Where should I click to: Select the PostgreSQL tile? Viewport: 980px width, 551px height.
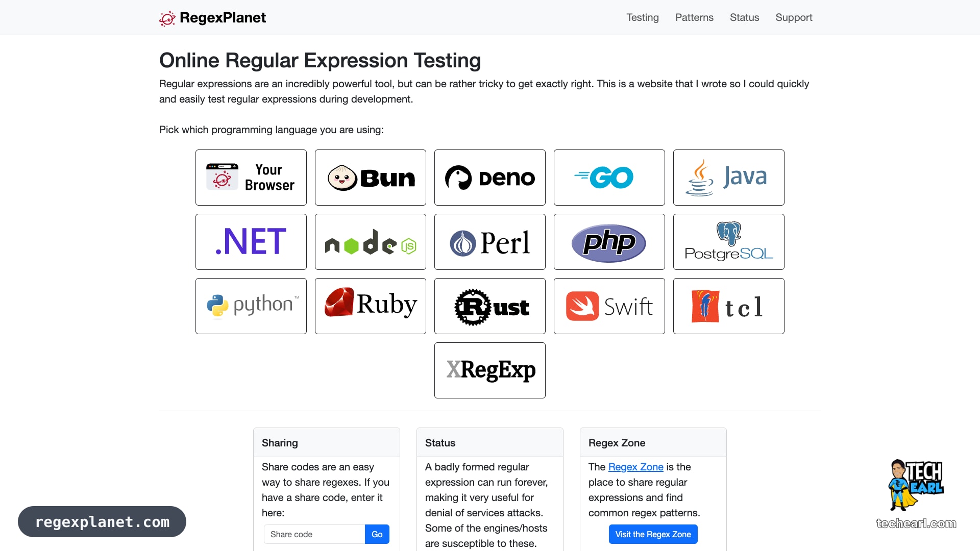(x=729, y=242)
